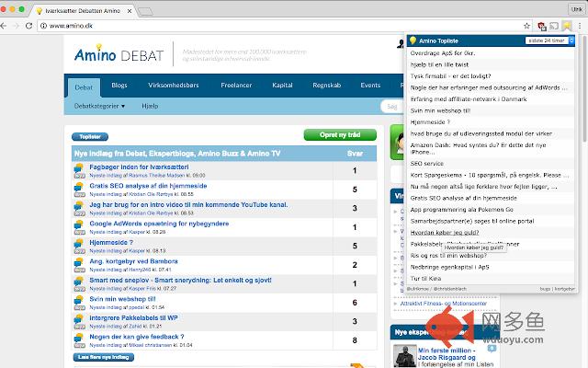The height and width of the screenshot is (368, 588).
Task: Click the expert blog author thumbnail photo
Action: (x=404, y=356)
